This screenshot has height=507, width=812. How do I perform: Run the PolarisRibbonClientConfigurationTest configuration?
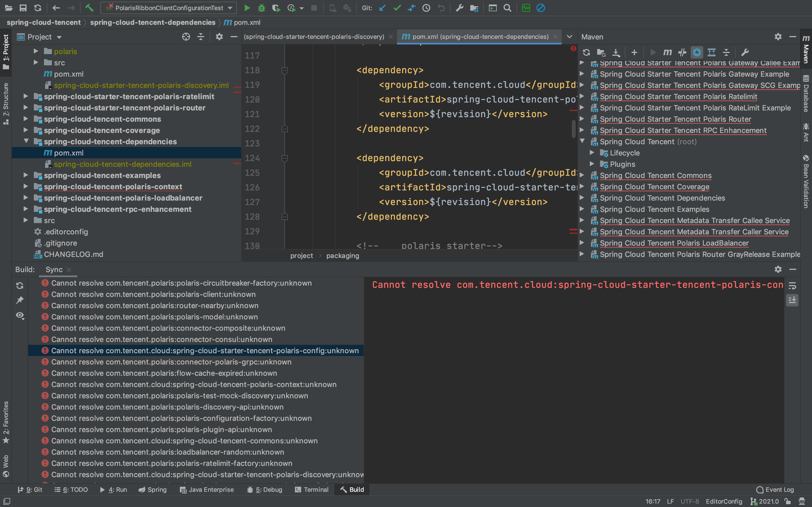click(x=247, y=8)
